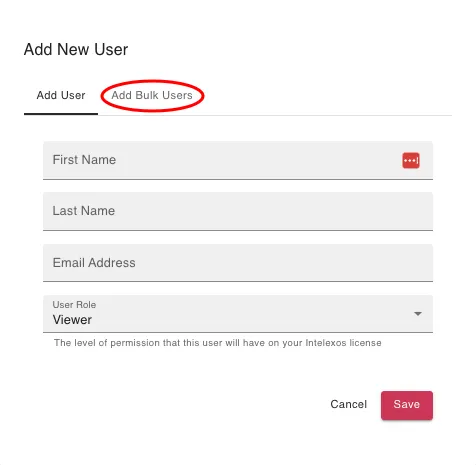Click the User Role caret arrow
This screenshot has height=465, width=476.
pos(418,314)
